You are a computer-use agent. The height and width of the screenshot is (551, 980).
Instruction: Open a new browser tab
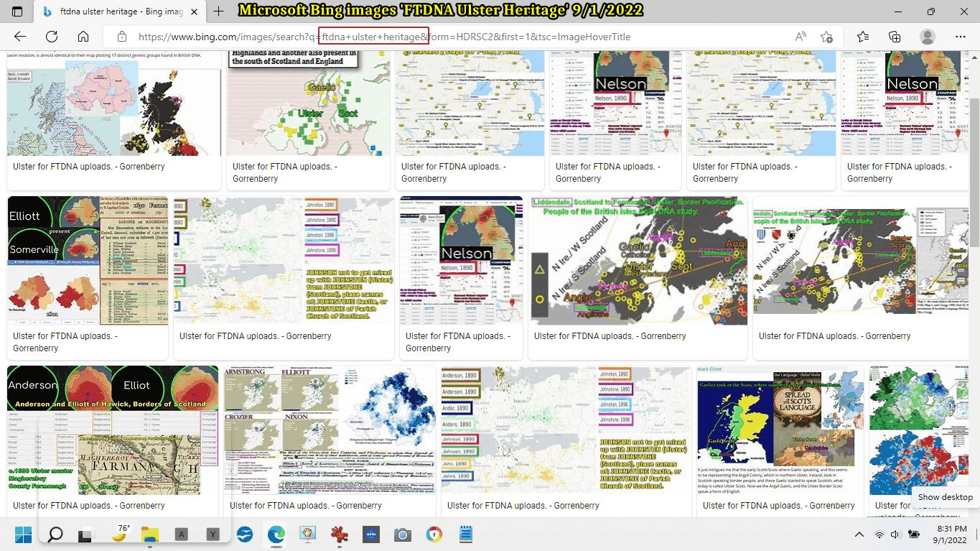tap(218, 11)
